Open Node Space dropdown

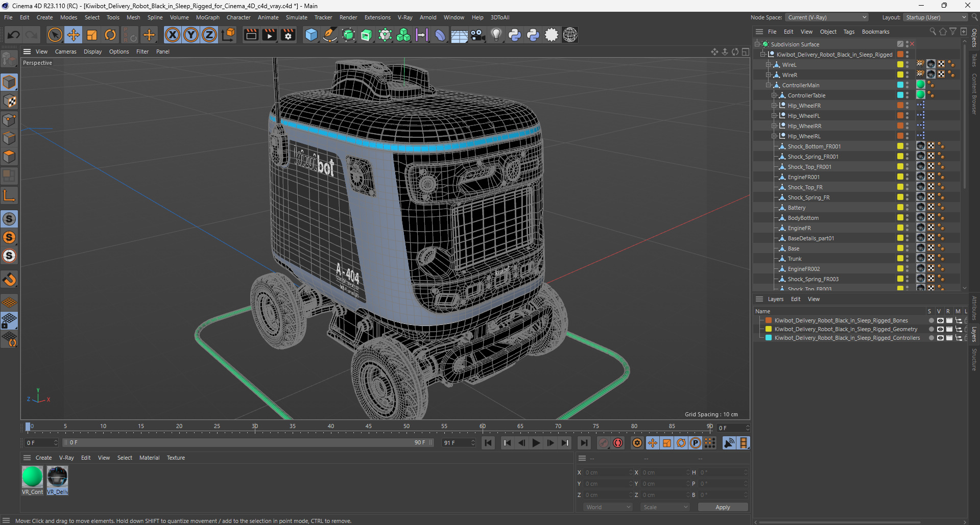(826, 17)
